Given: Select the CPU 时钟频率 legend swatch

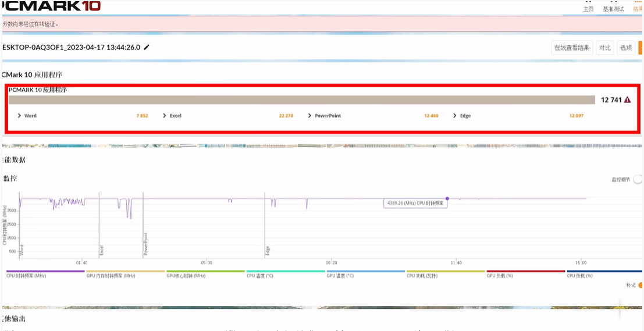Looking at the screenshot, I should [45, 271].
